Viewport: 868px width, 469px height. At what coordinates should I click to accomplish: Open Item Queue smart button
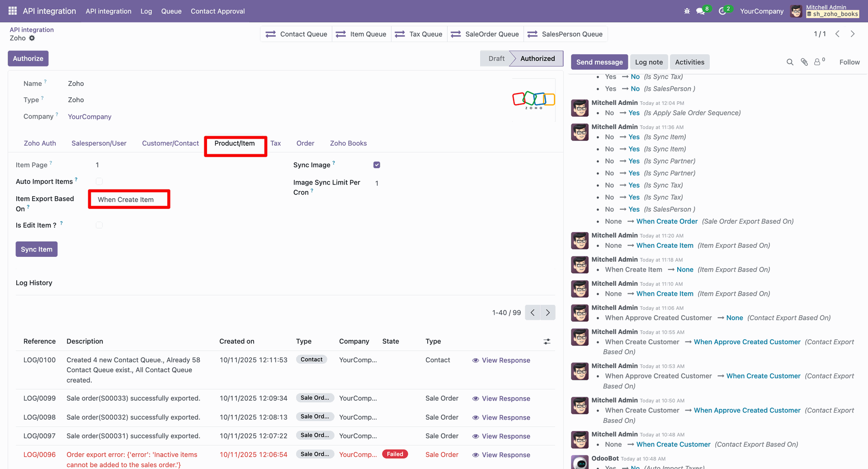click(x=361, y=34)
